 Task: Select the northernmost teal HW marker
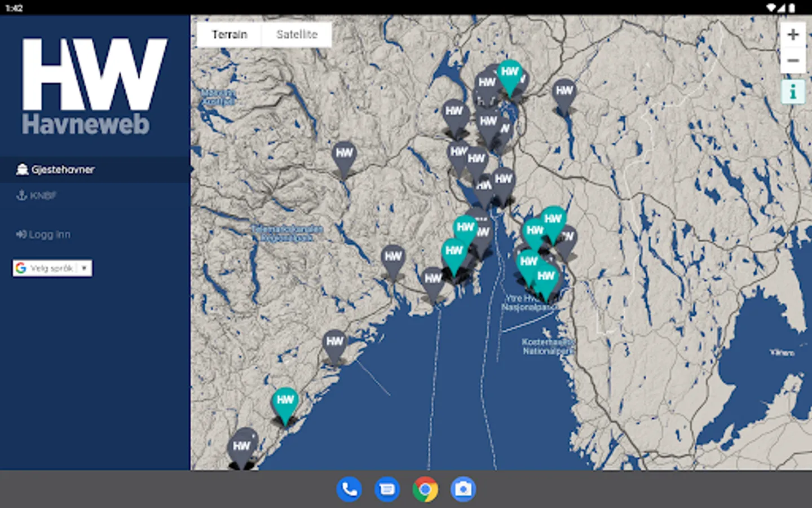[x=509, y=77]
